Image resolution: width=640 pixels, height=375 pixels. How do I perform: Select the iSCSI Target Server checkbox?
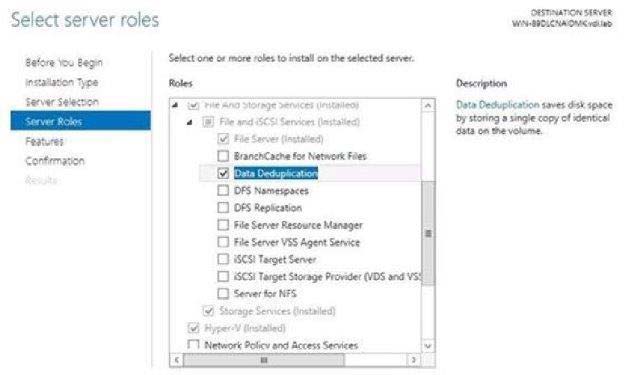[223, 259]
